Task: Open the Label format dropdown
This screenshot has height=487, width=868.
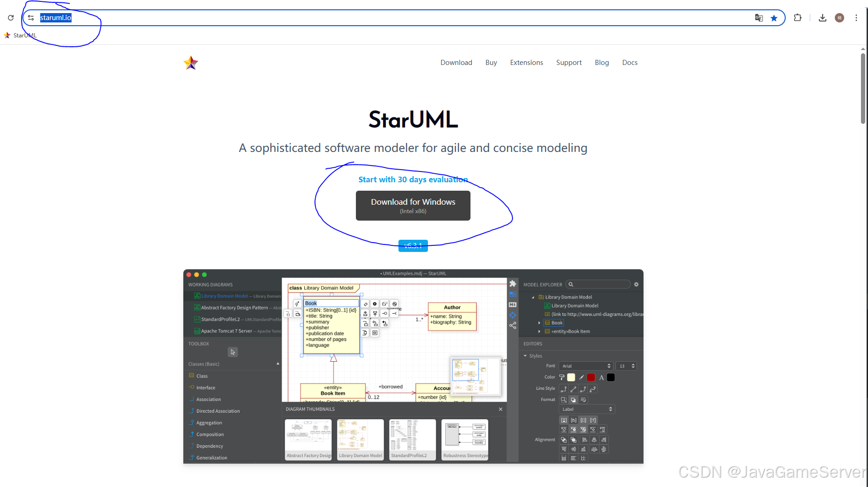Action: pyautogui.click(x=587, y=409)
